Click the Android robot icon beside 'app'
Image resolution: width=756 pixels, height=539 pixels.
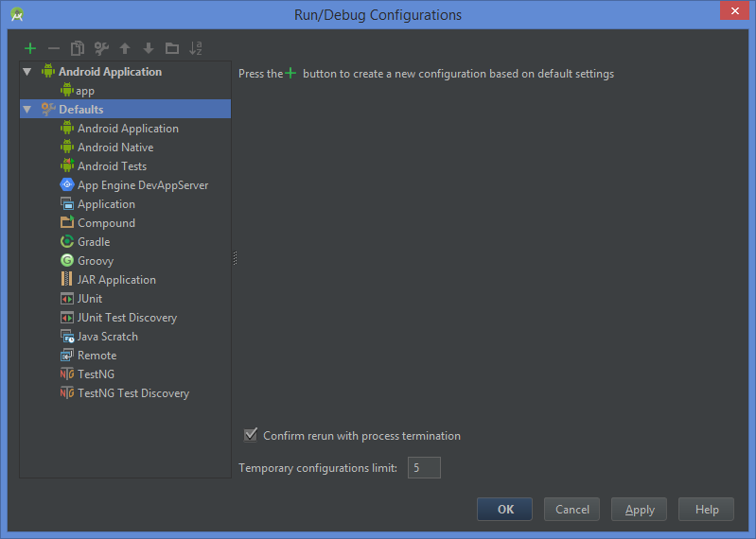click(67, 90)
